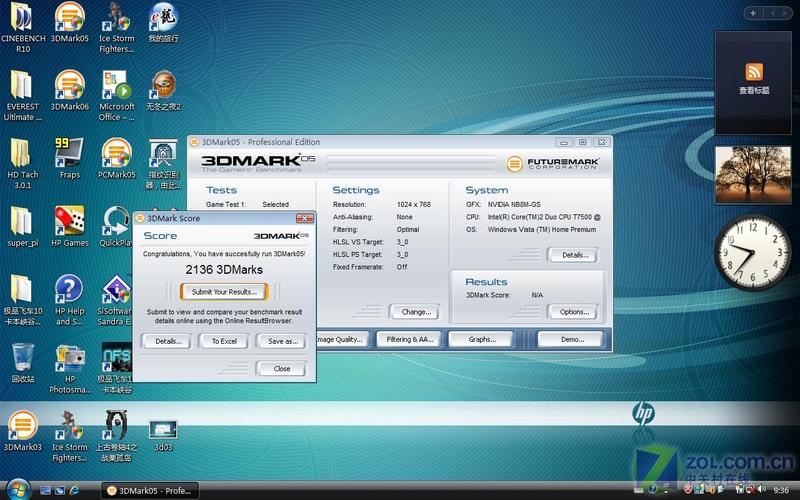The image size is (800, 500).
Task: Click Switch between windows in Quick Launch
Action: click(x=60, y=490)
